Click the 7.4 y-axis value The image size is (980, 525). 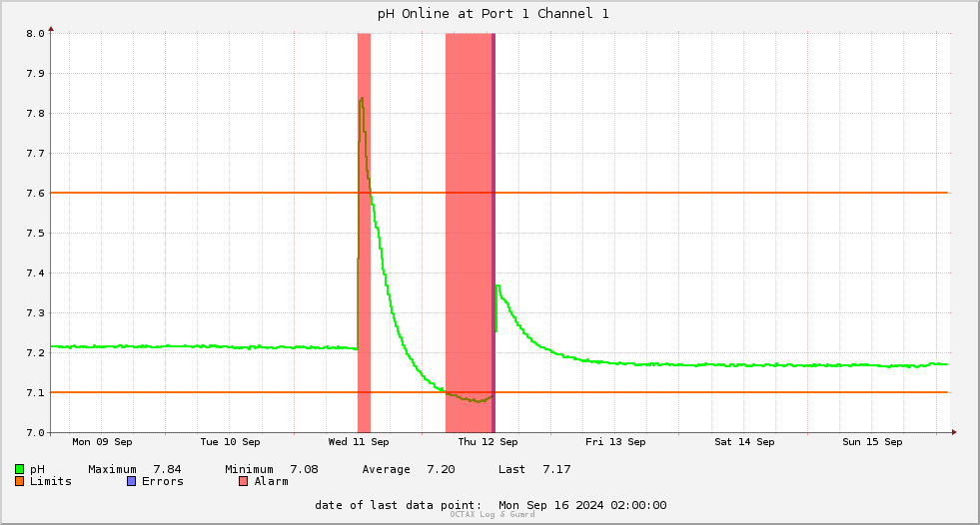tap(36, 273)
